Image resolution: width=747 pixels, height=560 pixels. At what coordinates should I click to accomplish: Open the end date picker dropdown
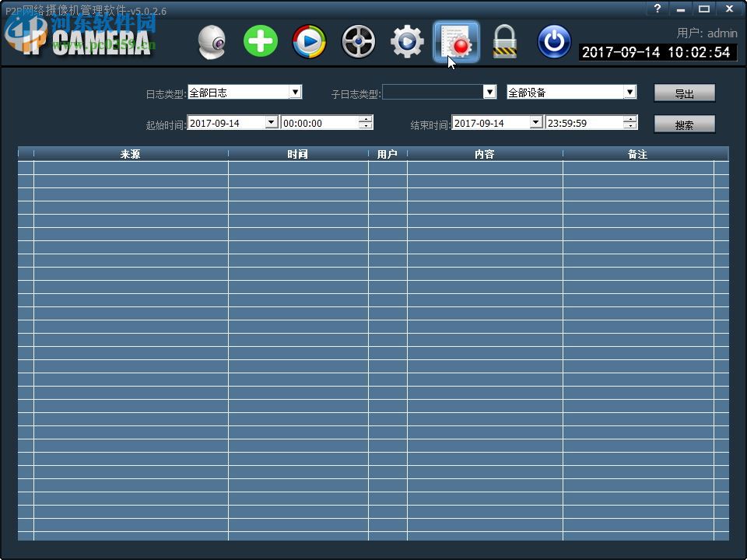point(535,122)
